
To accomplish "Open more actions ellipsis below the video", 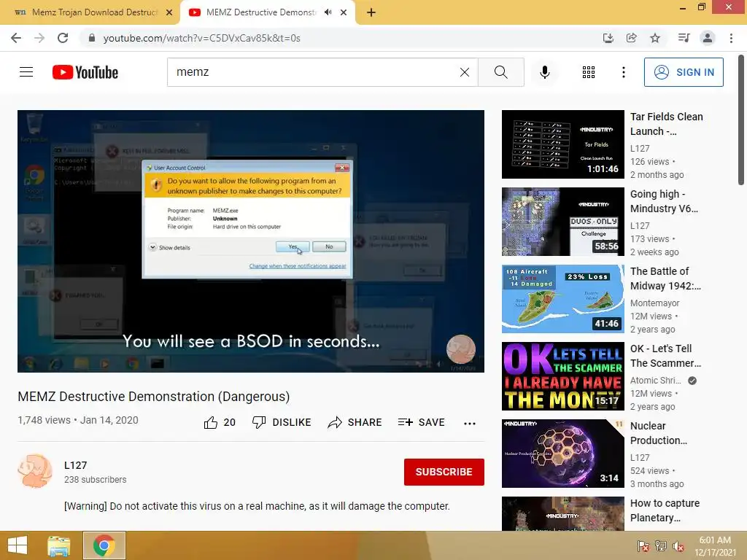I will pyautogui.click(x=470, y=424).
